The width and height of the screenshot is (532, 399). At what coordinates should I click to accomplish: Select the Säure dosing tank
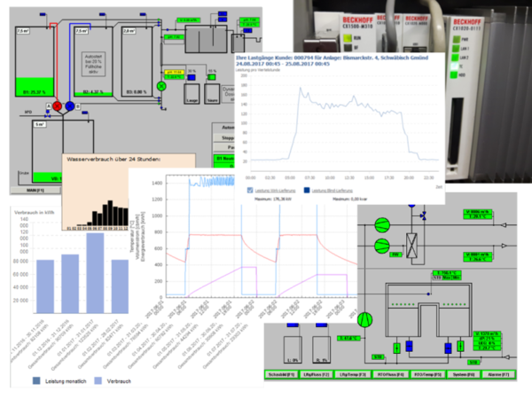click(212, 94)
